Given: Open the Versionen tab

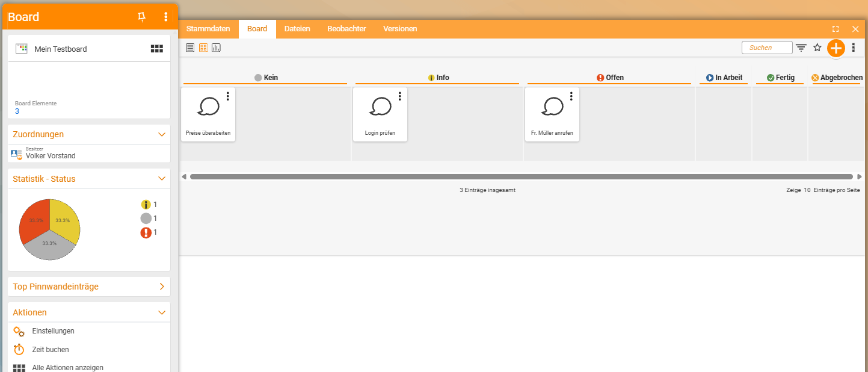Looking at the screenshot, I should click(x=400, y=29).
